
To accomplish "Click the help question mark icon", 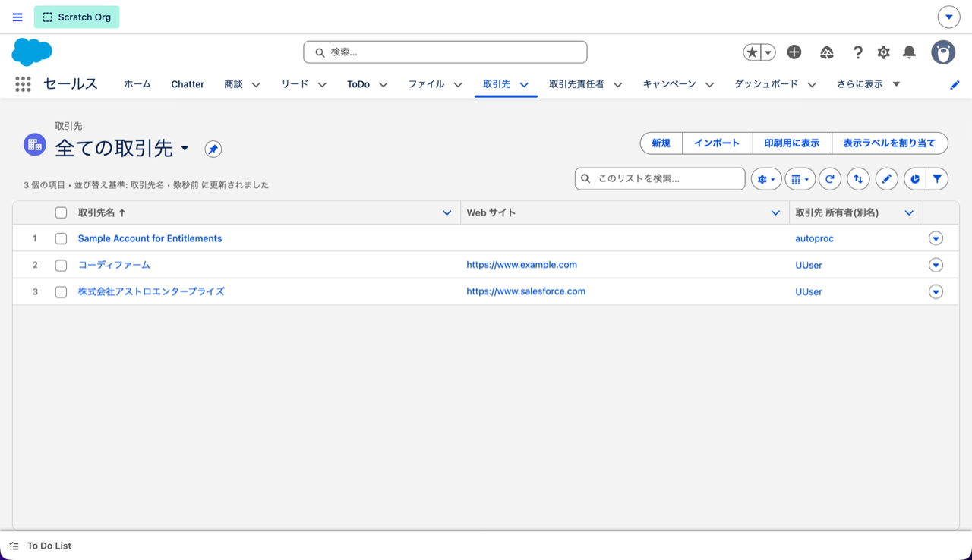I will (x=857, y=52).
